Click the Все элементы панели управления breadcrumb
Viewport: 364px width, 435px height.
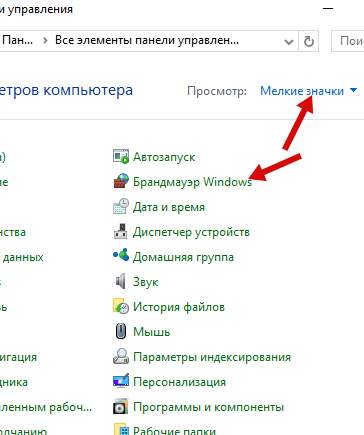[147, 40]
